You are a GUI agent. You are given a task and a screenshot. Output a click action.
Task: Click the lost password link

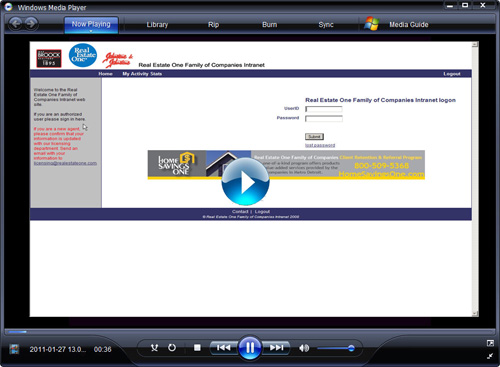tap(320, 145)
